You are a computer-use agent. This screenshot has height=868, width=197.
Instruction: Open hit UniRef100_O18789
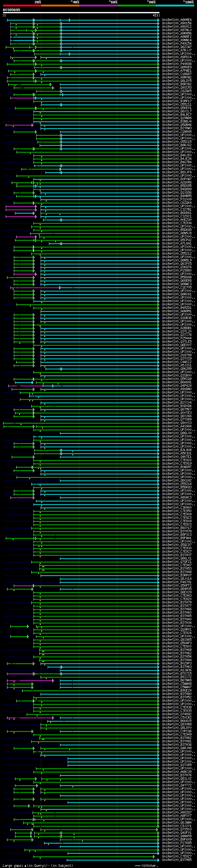[177, 355]
